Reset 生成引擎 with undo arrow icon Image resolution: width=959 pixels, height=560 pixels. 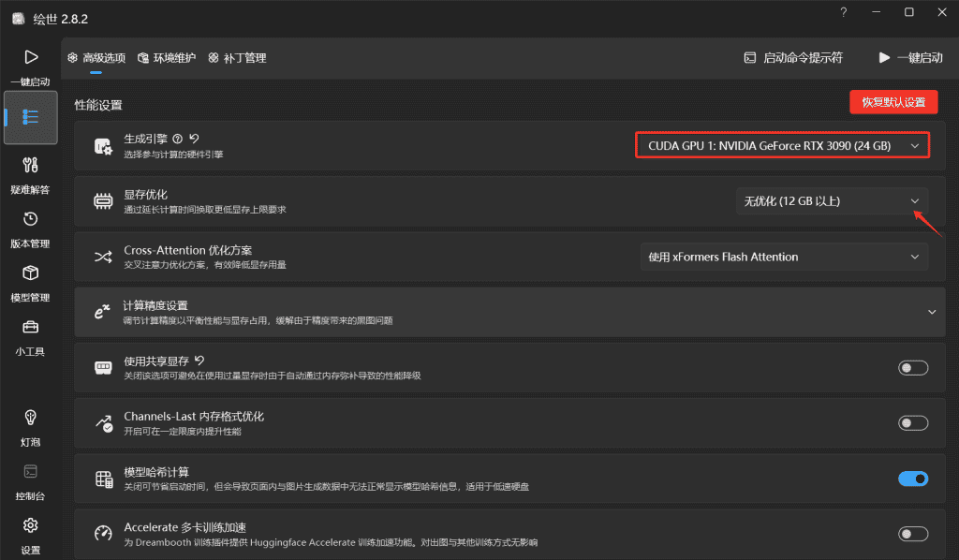tap(194, 139)
